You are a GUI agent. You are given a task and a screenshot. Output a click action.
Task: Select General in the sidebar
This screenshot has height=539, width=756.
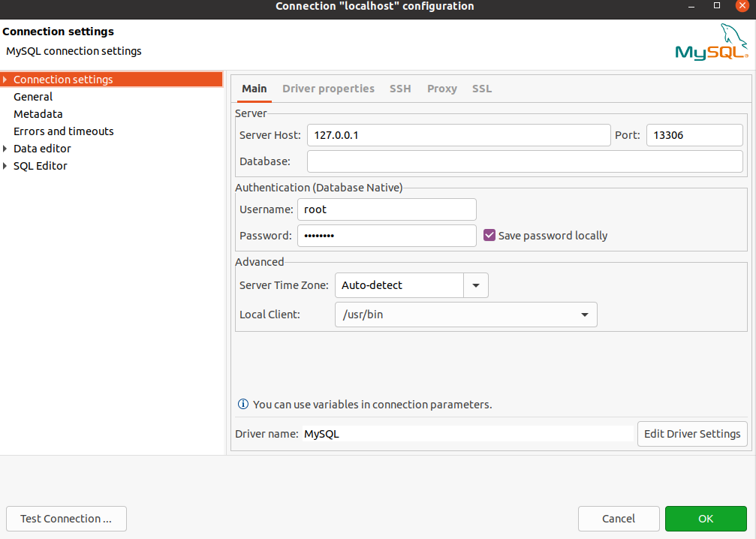(x=33, y=96)
